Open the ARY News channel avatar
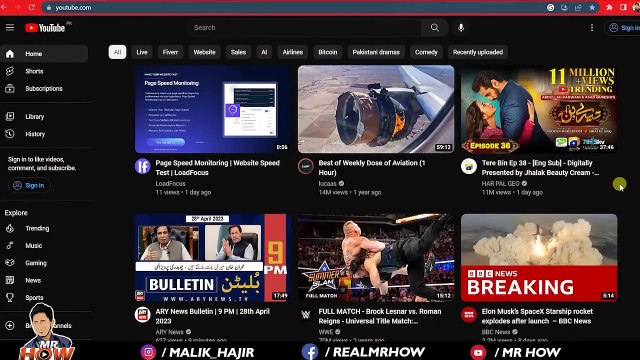This screenshot has height=360, width=640. click(142, 315)
